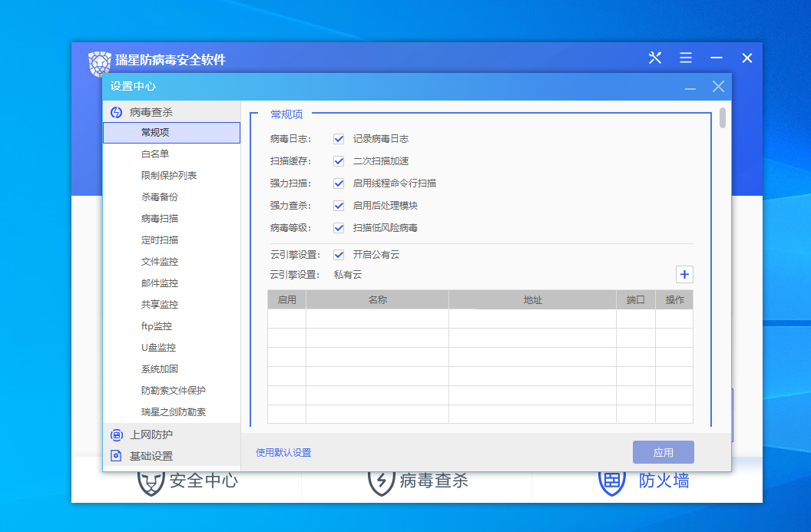Click the 名称 column header

click(378, 300)
